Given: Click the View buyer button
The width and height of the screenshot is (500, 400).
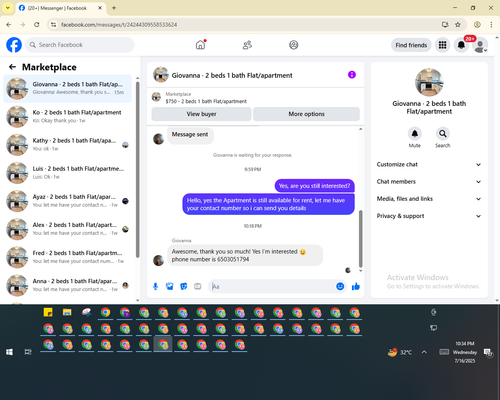Looking at the screenshot, I should click(201, 114).
